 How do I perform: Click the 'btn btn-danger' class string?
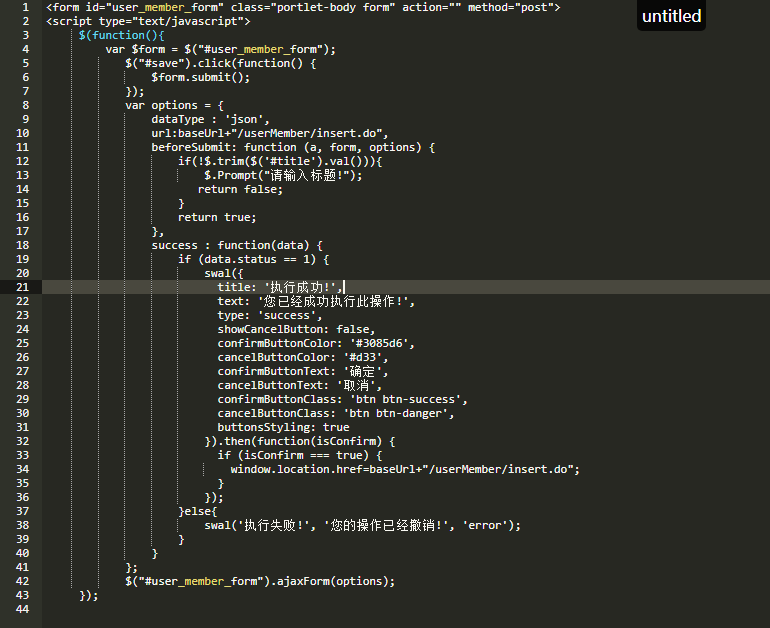(x=395, y=413)
